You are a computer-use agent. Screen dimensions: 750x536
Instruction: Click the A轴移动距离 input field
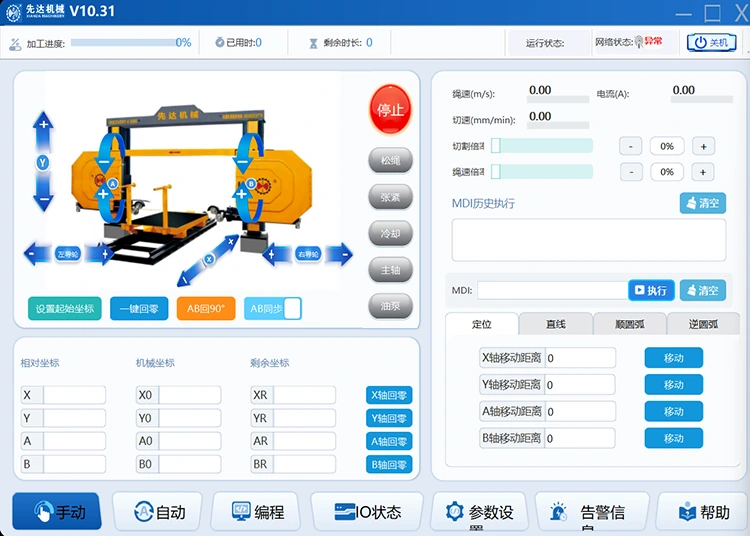point(580,411)
